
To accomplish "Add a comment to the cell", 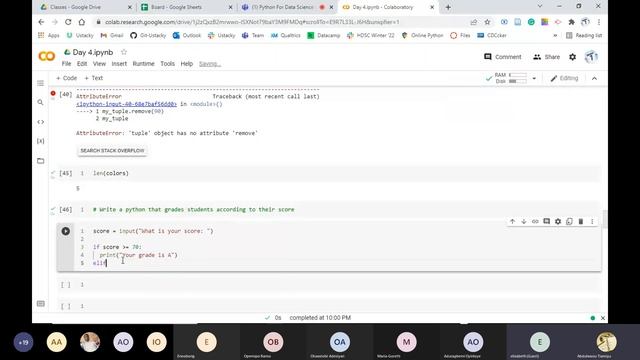I will click(x=547, y=221).
